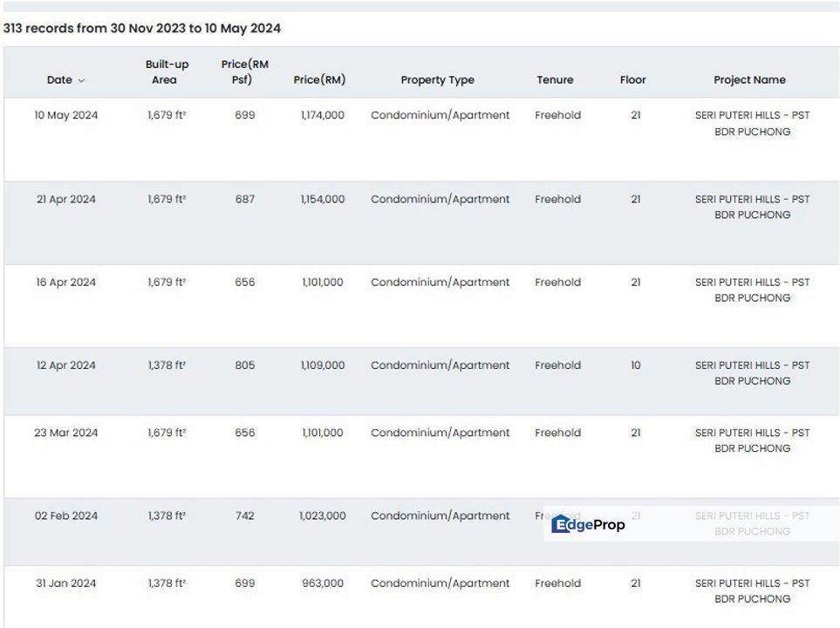Viewport: 840px width, 628px height.
Task: Click the EdgeProp logo watermark
Action: 588,524
